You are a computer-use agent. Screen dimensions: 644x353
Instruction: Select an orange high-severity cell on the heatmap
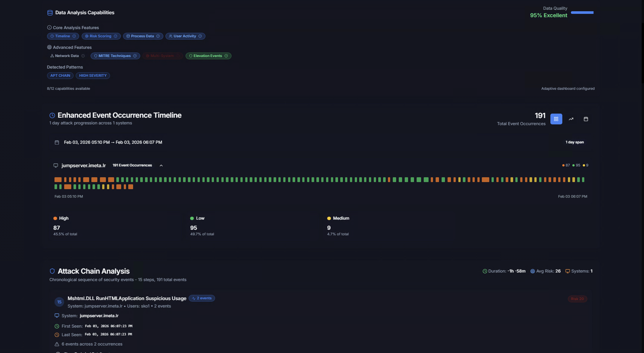pos(58,179)
